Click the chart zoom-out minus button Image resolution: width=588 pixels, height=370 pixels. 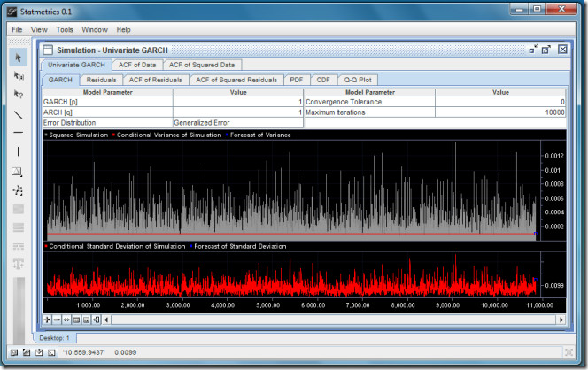point(57,320)
